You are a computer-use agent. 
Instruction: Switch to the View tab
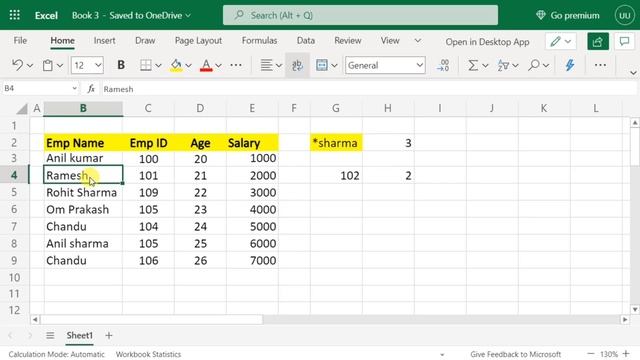coord(390,40)
